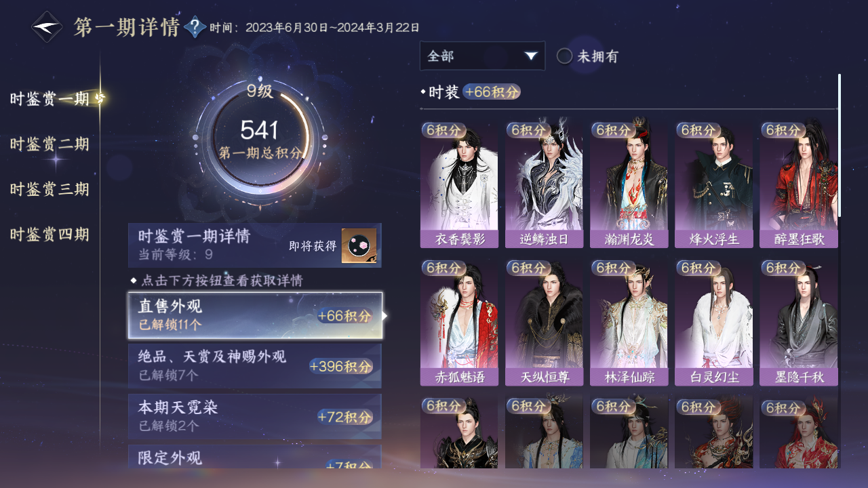Open the 时鉴赏四期 tab
This screenshot has height=488, width=868.
click(50, 235)
